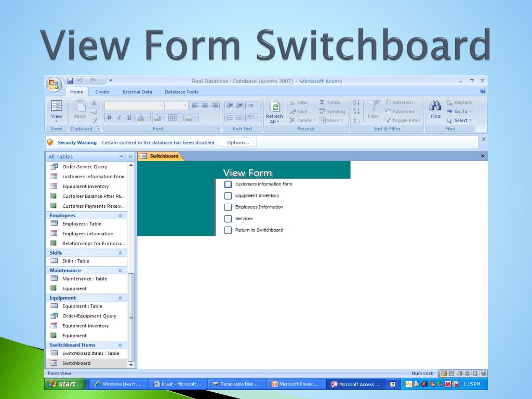Open Order-Service Query in navigation pane
This screenshot has width=532, height=399.
pos(87,167)
